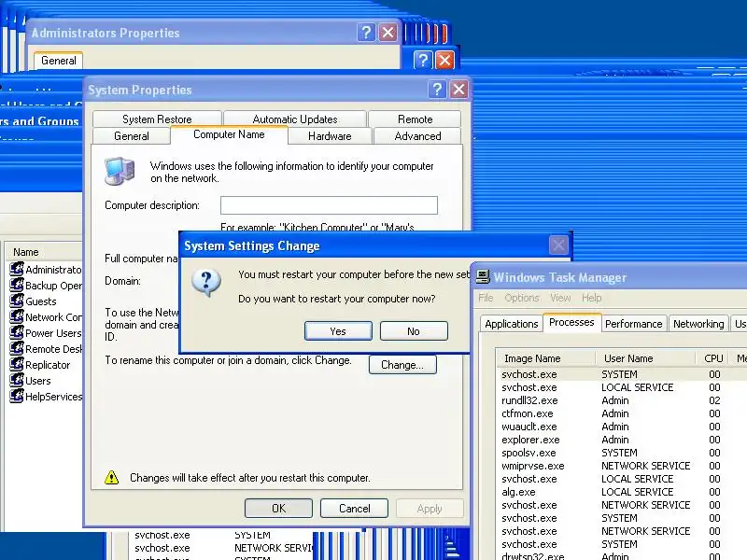Select the Users group icon
Image resolution: width=747 pixels, height=560 pixels.
pyautogui.click(x=17, y=380)
